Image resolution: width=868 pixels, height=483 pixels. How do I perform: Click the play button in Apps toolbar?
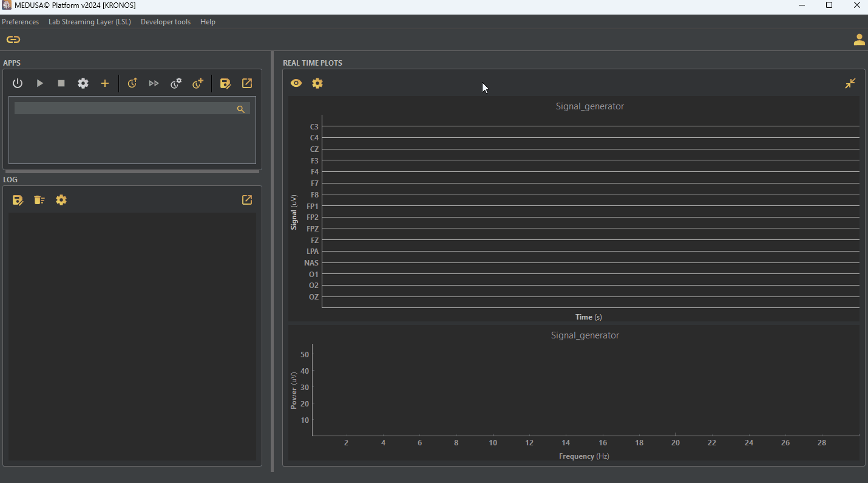[40, 83]
